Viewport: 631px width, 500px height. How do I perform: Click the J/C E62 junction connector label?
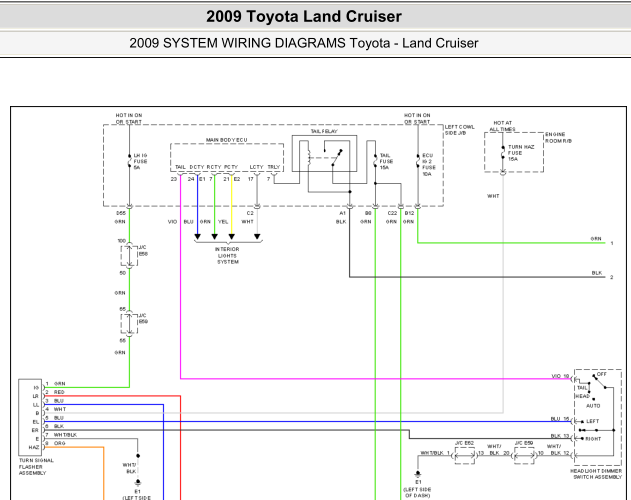coord(464,443)
